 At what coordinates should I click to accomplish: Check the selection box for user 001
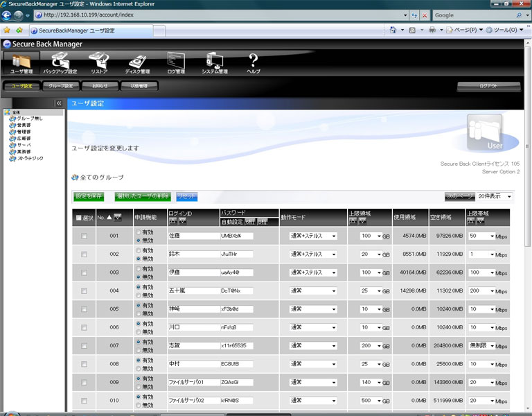[85, 236]
